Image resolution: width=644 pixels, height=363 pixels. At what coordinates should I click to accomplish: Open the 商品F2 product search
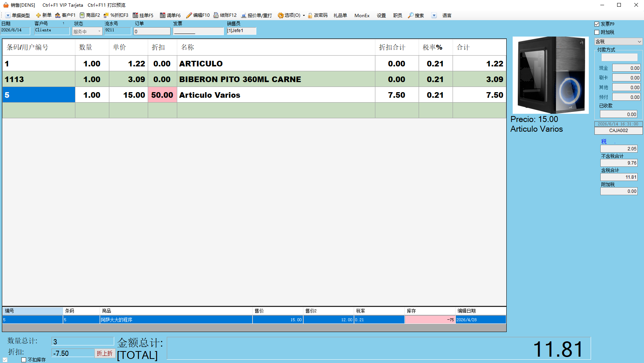(x=90, y=15)
